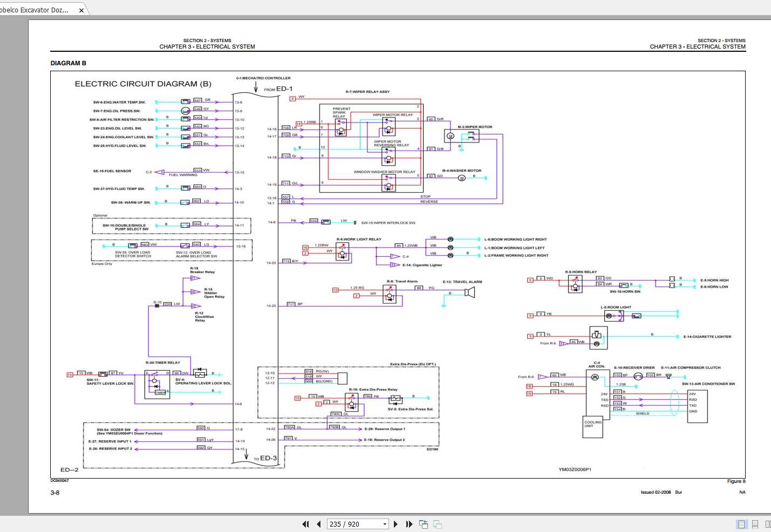Viewport: 771px width, 532px height.
Task: Click the E-13: TRAVEL ALARM label
Action: click(x=462, y=282)
